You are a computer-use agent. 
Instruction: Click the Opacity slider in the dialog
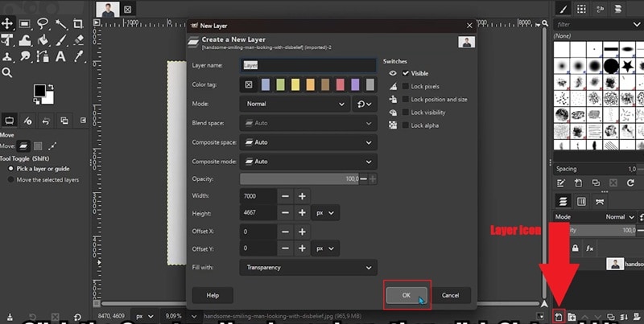tap(299, 178)
